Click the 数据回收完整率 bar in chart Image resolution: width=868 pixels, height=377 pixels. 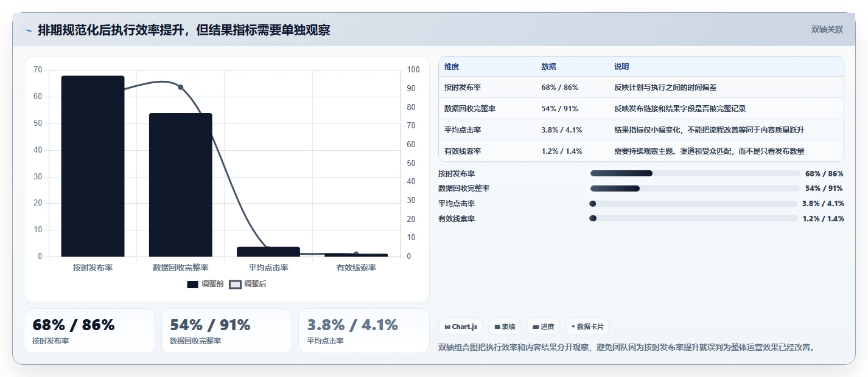click(181, 185)
